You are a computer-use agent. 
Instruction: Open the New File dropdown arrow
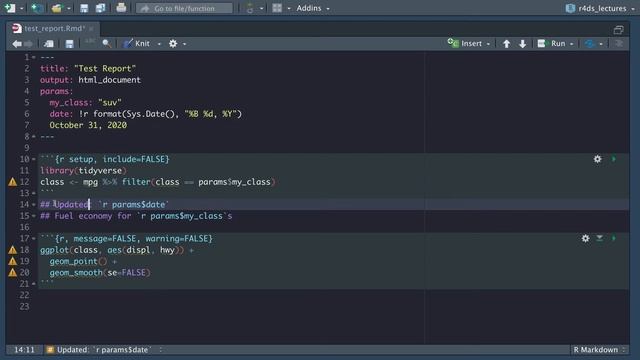[x=22, y=8]
